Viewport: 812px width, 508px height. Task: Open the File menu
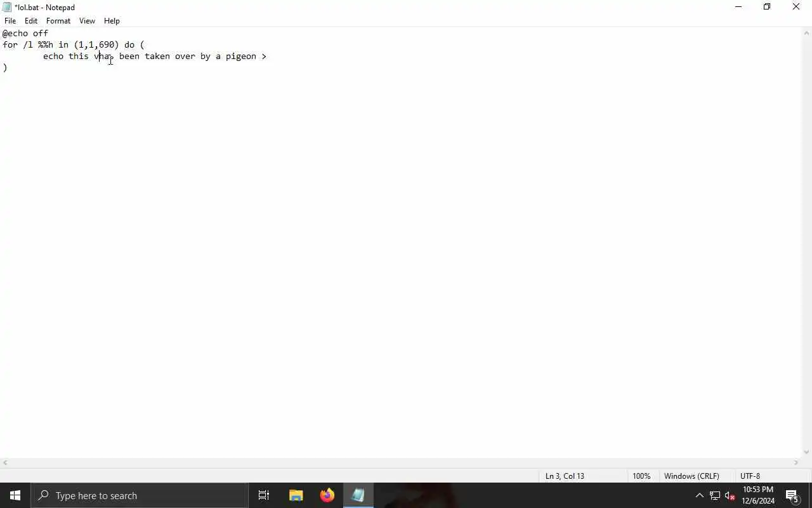10,21
